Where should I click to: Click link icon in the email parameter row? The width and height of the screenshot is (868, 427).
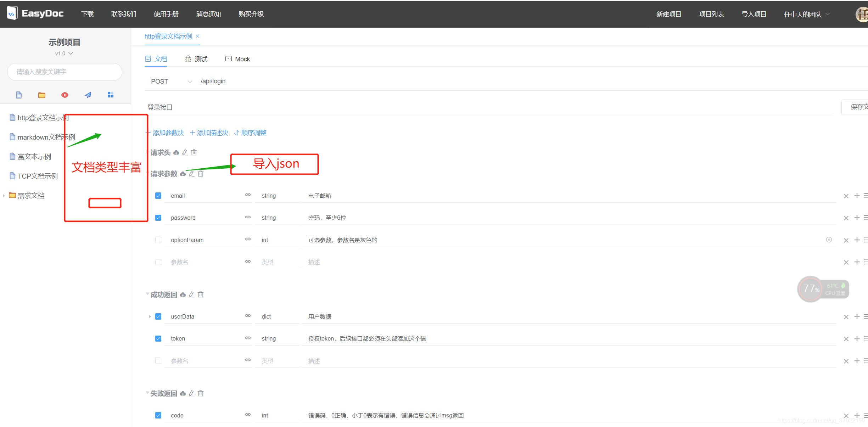click(x=248, y=195)
